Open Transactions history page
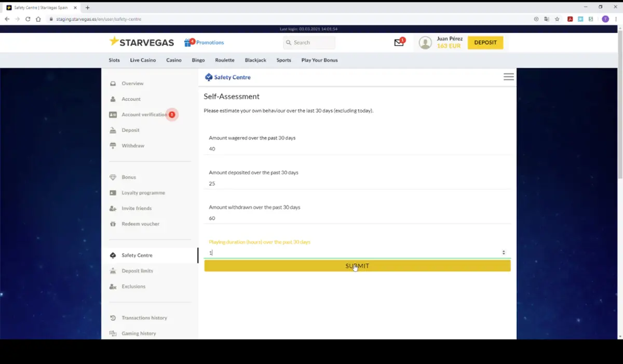623x364 pixels. point(144,318)
